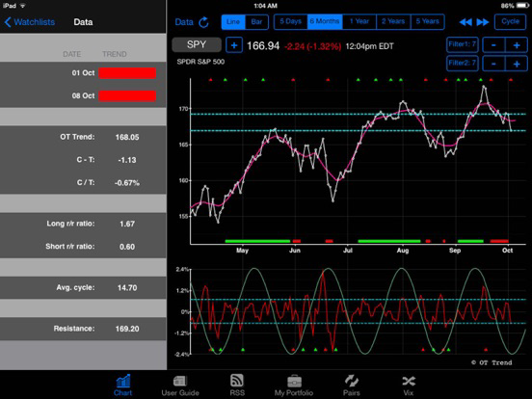This screenshot has width=532, height=399.
Task: Select the 2 Years range
Action: pyautogui.click(x=393, y=21)
